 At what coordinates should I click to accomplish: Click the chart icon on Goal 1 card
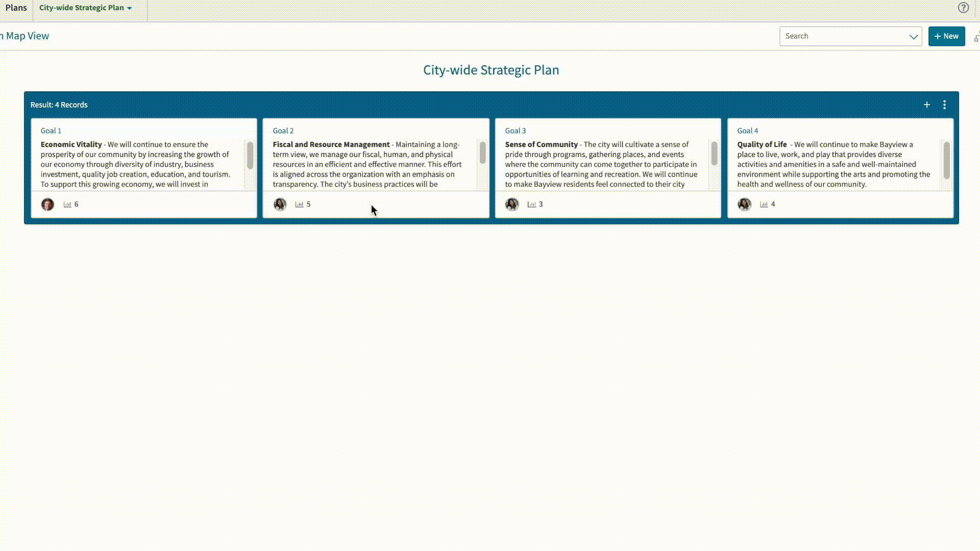67,204
